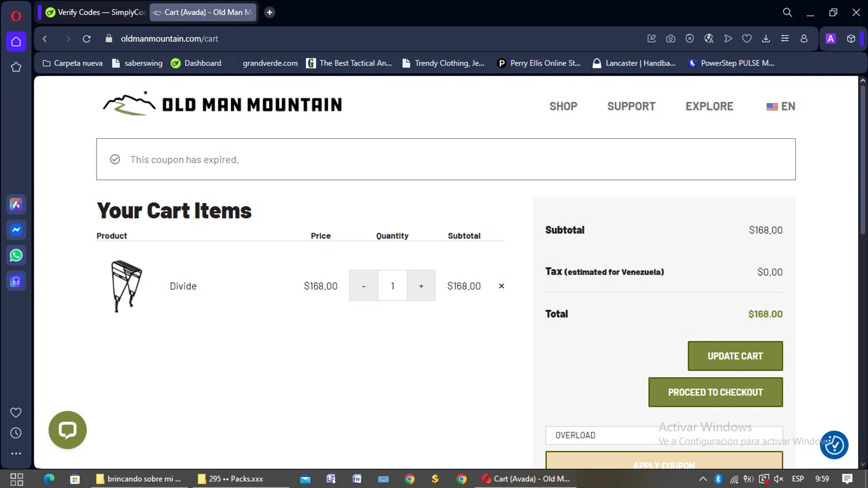868x488 pixels.
Task: Take a snapshot with camera icon
Action: [671, 39]
